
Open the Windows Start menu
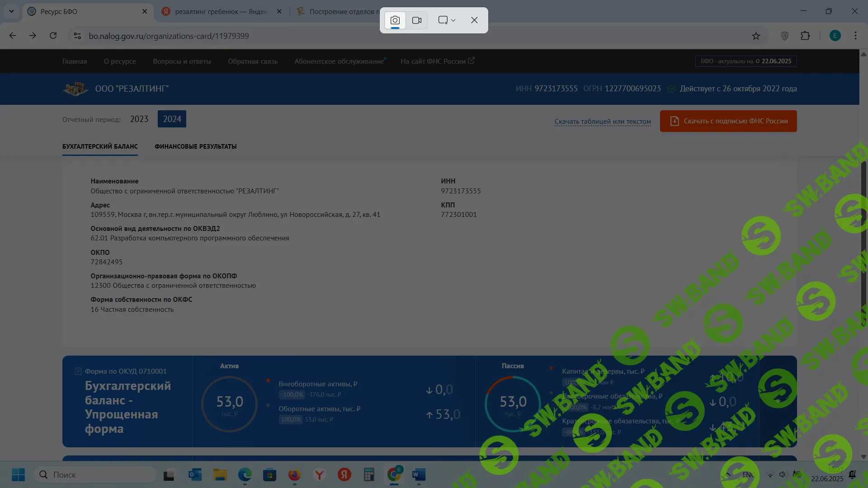click(18, 474)
